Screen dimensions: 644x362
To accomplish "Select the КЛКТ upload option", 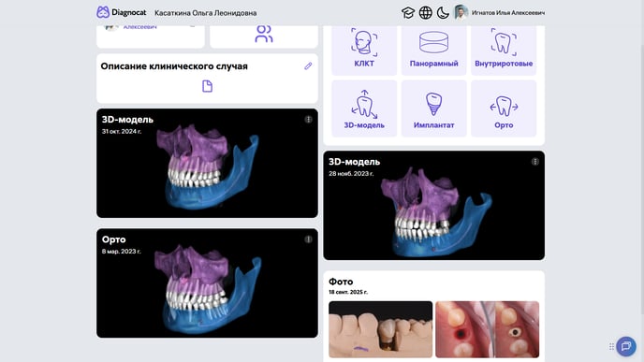I will (x=364, y=51).
